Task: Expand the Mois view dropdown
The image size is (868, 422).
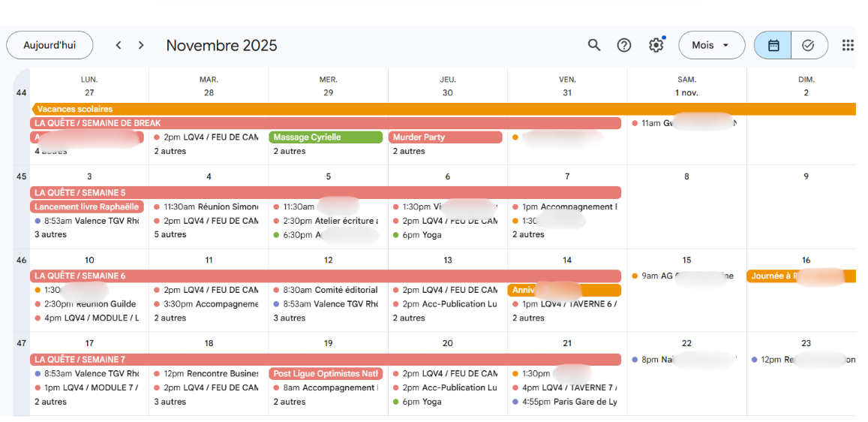Action: coord(711,45)
